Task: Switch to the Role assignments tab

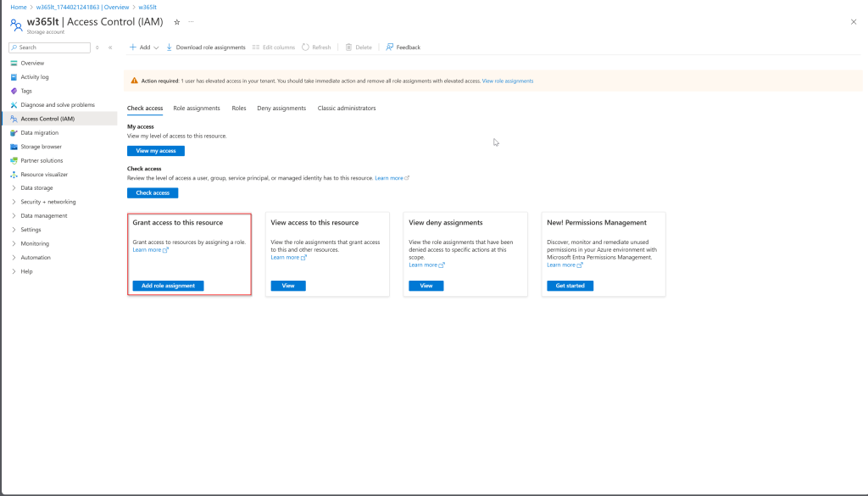Action: 197,109
